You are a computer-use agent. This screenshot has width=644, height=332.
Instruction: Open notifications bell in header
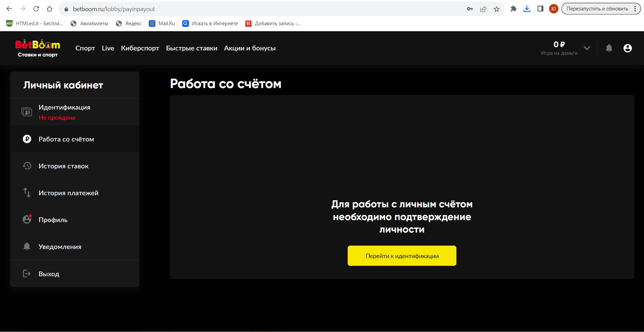pos(609,48)
